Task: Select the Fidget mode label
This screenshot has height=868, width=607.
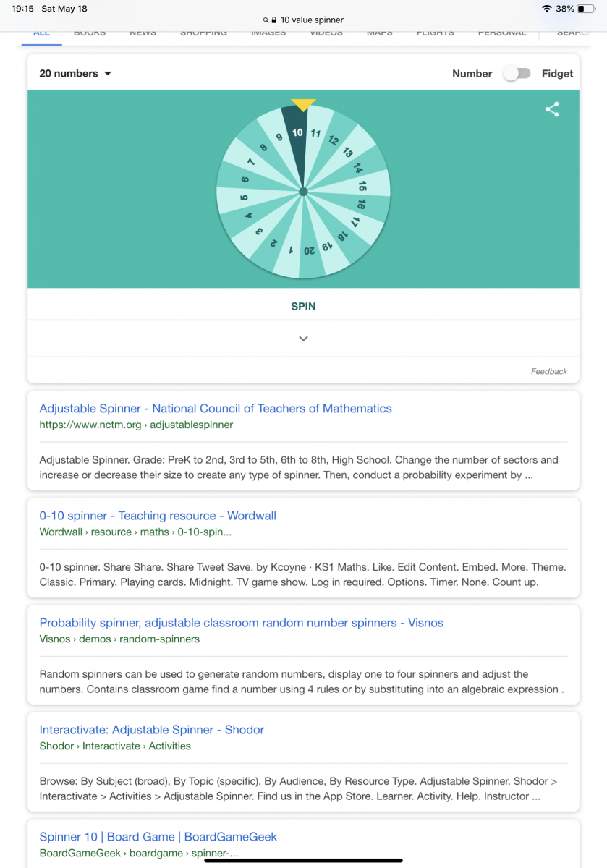Action: click(x=557, y=73)
